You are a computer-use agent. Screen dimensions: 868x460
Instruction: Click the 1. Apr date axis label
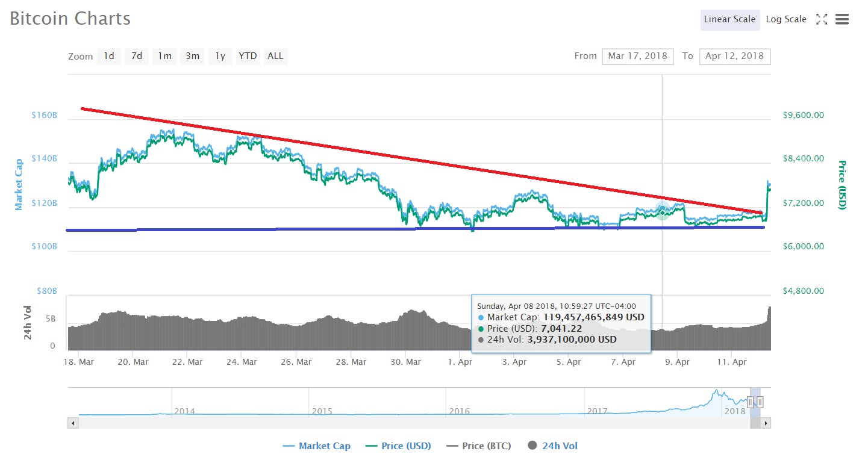(x=461, y=362)
